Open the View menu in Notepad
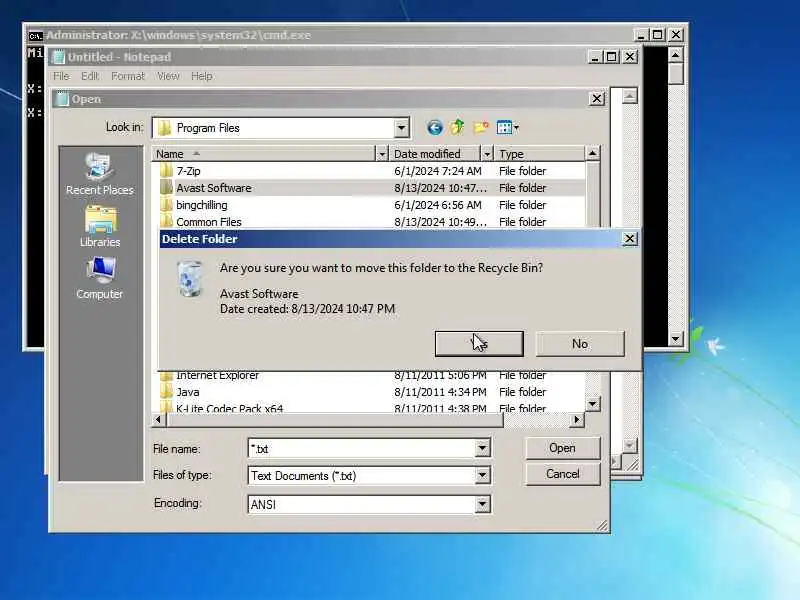Viewport: 800px width, 600px height. pos(168,76)
